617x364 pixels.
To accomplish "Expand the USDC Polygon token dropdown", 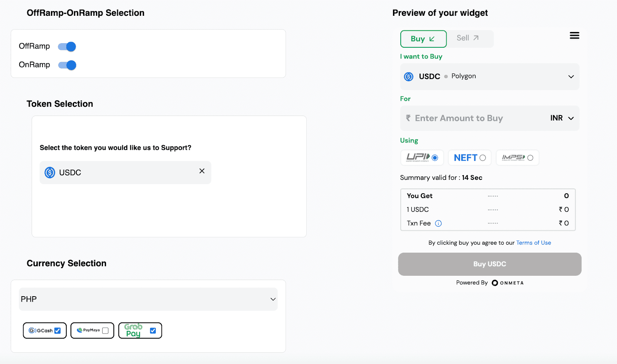I will coord(571,77).
